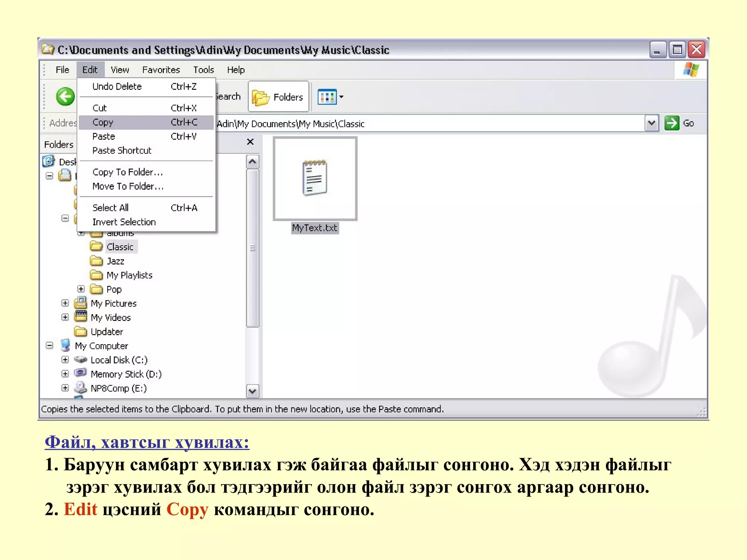
Task: Click the green Go arrow
Action: (671, 123)
